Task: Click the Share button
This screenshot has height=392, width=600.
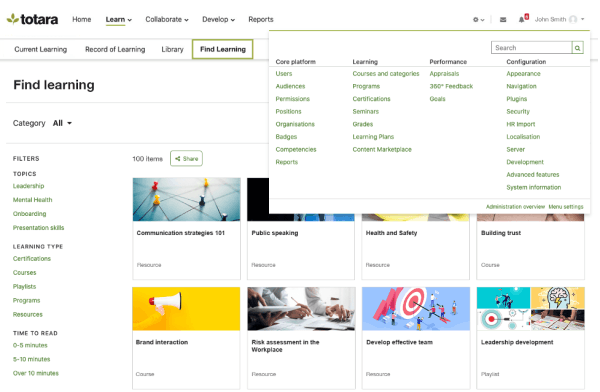Action: (186, 158)
